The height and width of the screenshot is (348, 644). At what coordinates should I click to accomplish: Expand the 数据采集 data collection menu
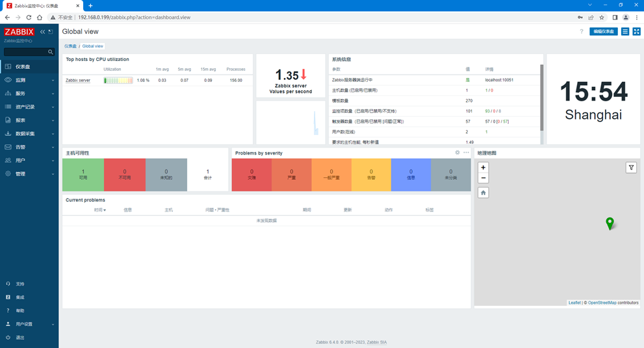point(29,134)
